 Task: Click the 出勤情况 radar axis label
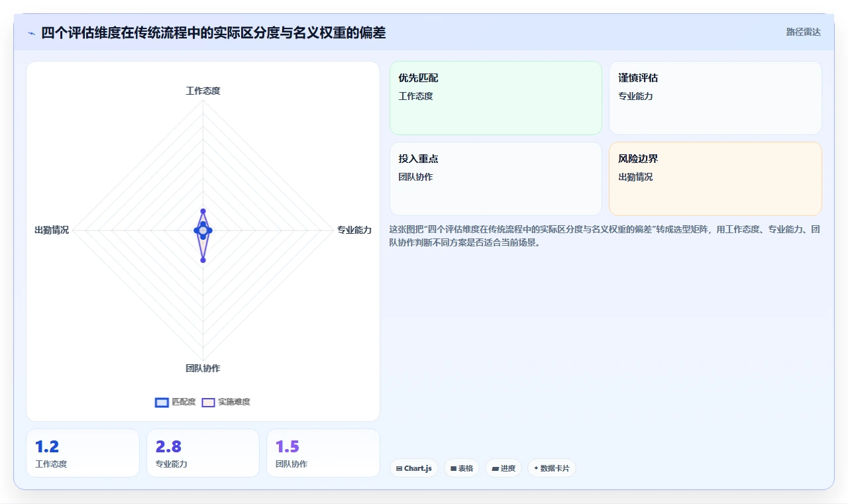pyautogui.click(x=52, y=230)
